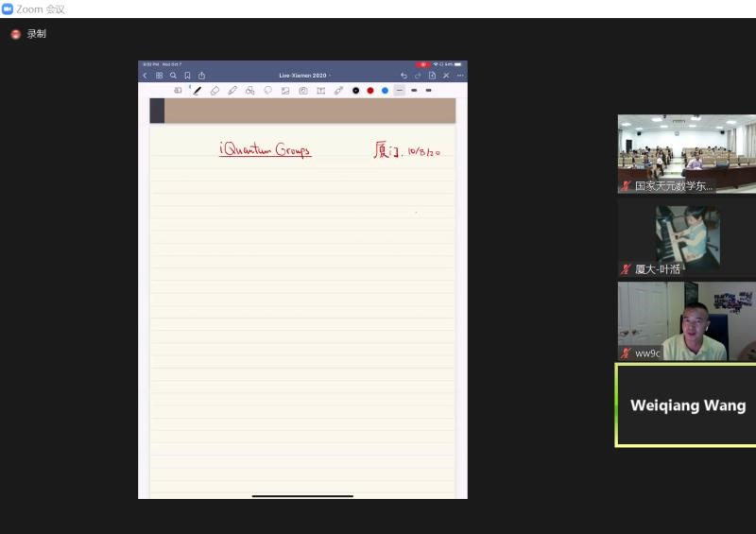Select the shapes tool
The width and height of the screenshot is (756, 534).
[x=249, y=91]
